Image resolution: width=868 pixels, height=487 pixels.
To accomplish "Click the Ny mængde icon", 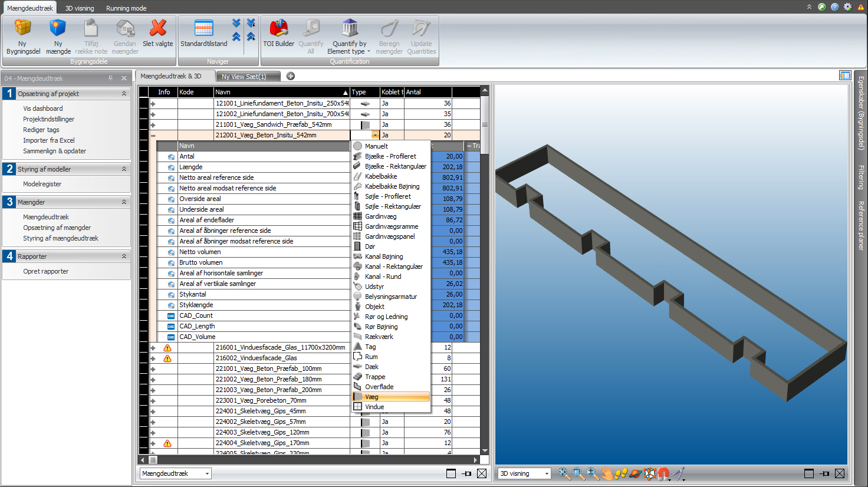I will tap(58, 28).
